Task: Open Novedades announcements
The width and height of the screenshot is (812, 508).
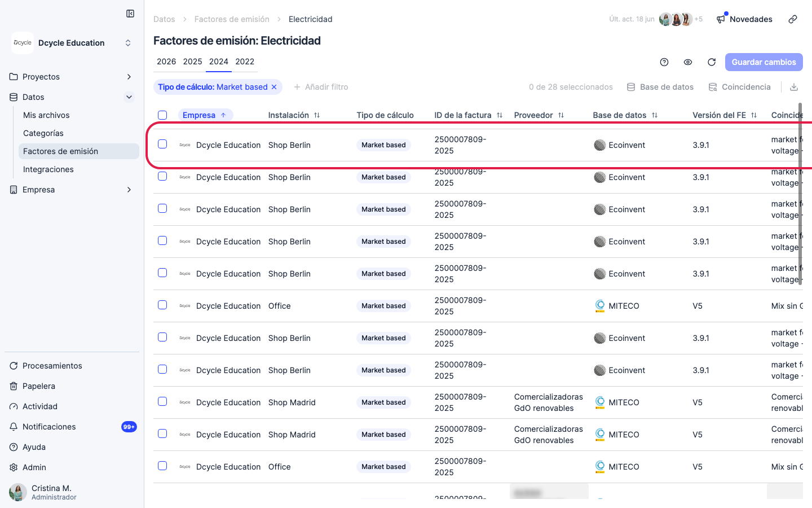Action: (x=744, y=19)
